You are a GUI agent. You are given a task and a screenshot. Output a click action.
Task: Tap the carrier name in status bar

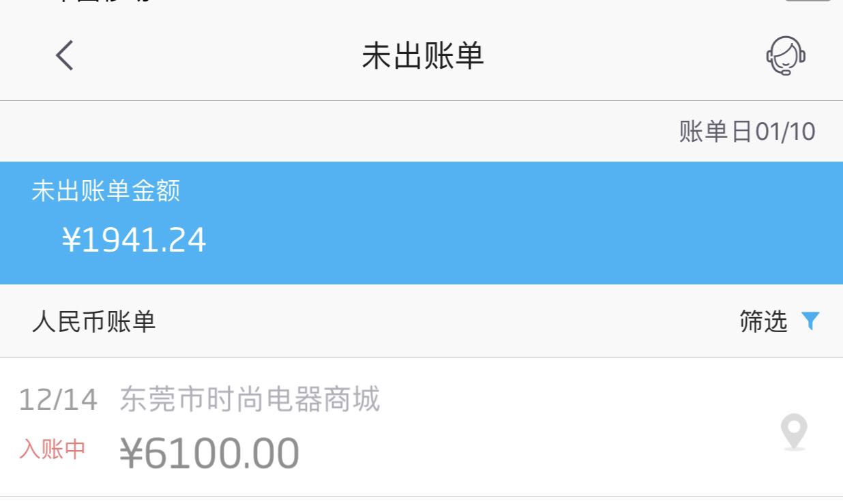click(x=102, y=2)
